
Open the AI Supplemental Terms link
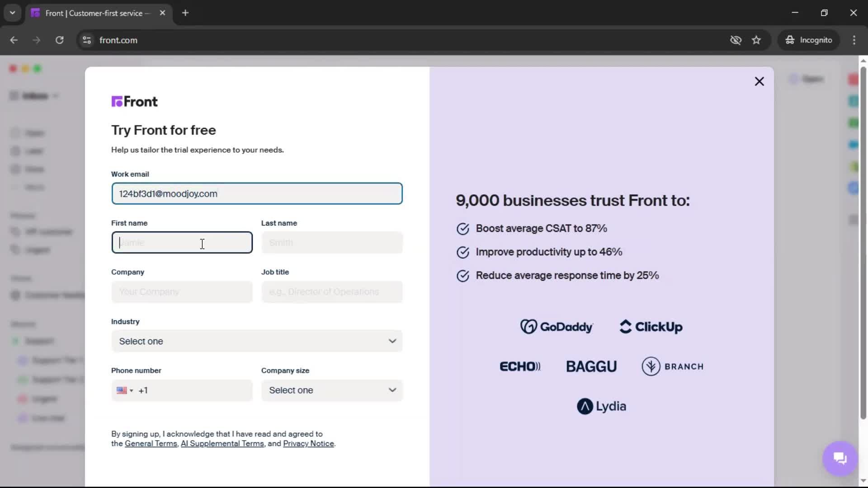pos(222,444)
